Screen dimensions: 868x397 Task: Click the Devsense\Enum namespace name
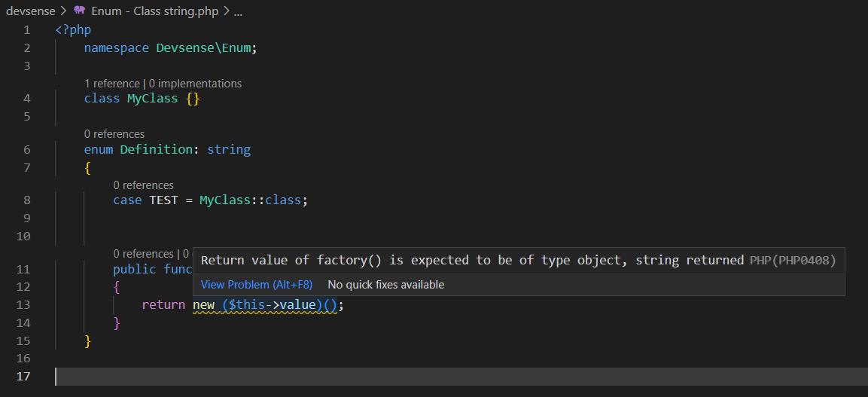point(206,48)
